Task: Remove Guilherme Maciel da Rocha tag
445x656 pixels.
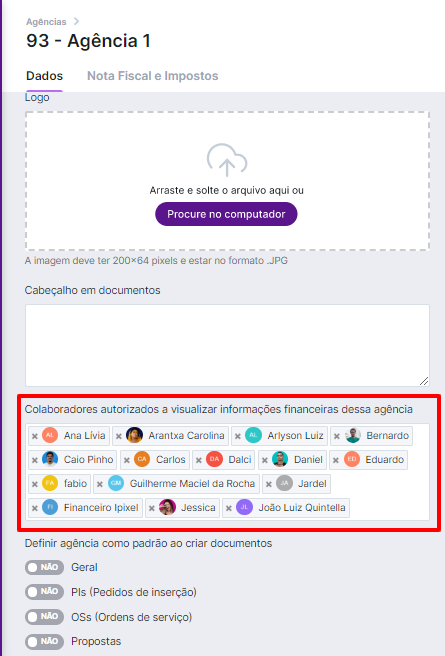Action: (x=100, y=484)
